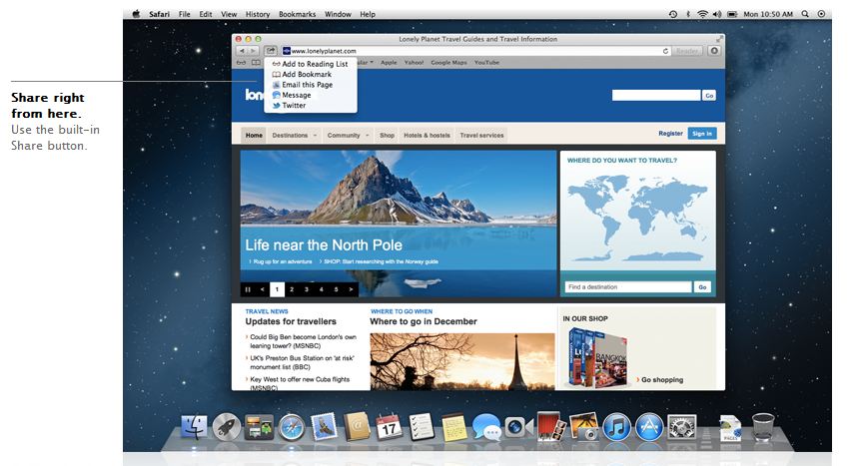Open iPhoto icon in the Dock
Viewport: 868px width, 466px height.
tap(584, 427)
